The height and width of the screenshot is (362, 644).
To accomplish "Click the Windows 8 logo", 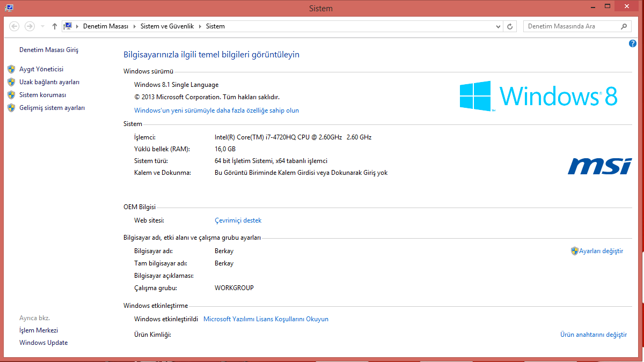I will 539,96.
